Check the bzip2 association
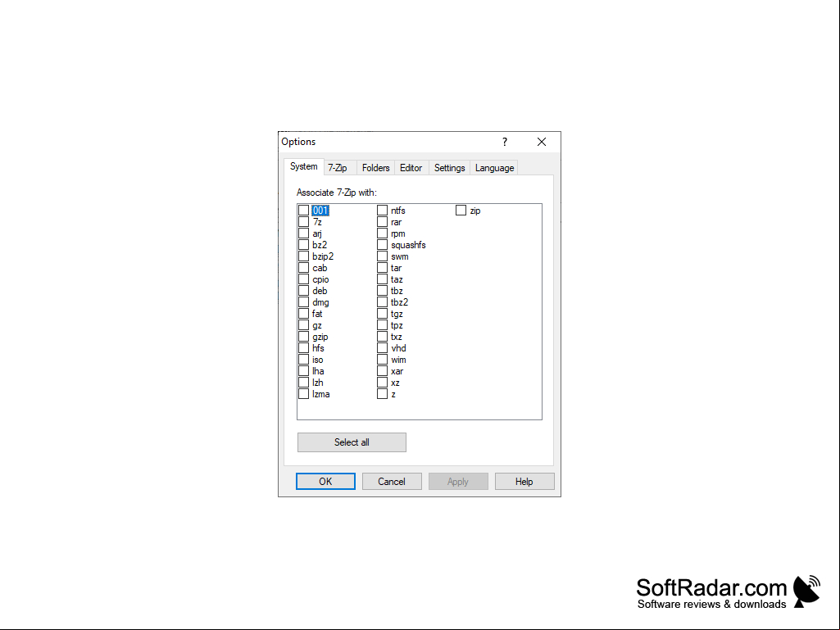The image size is (840, 630). click(x=304, y=256)
